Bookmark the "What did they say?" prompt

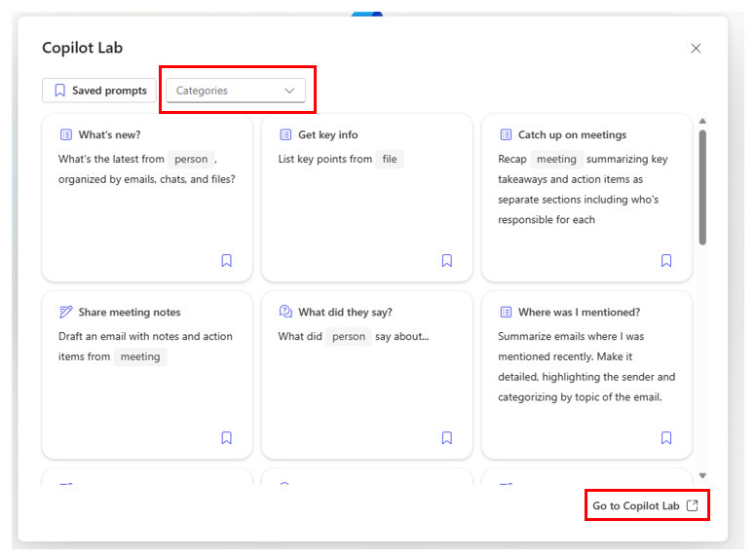(x=447, y=438)
